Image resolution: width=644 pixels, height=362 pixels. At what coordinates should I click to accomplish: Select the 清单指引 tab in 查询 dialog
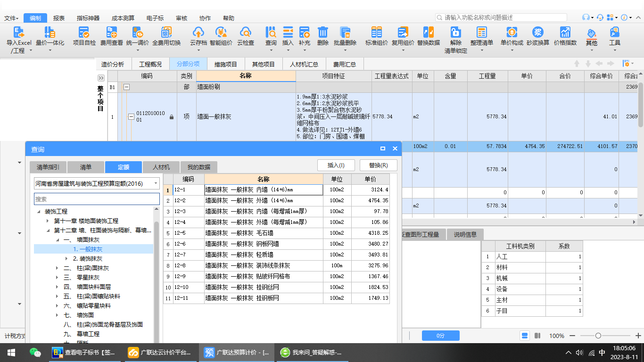[x=48, y=167]
